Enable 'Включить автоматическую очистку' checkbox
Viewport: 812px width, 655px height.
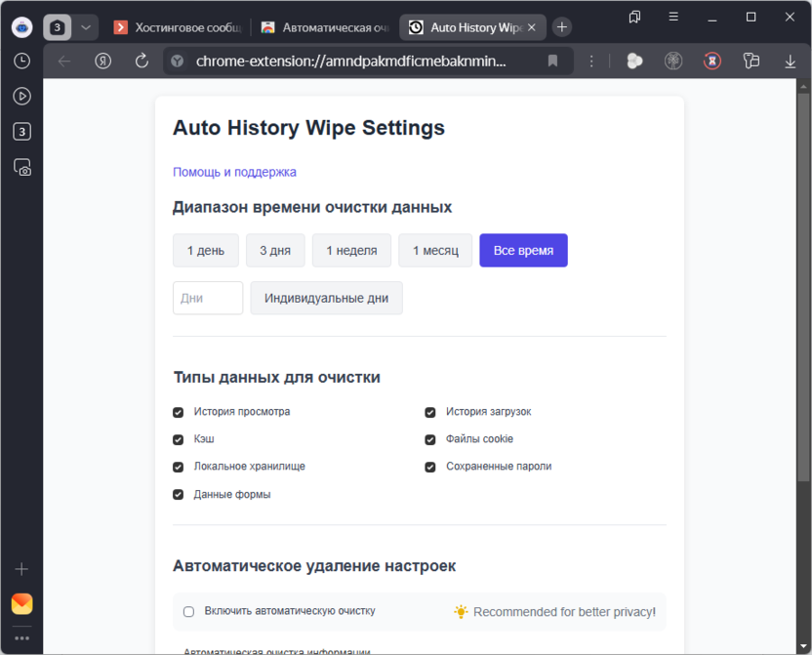[x=189, y=612]
